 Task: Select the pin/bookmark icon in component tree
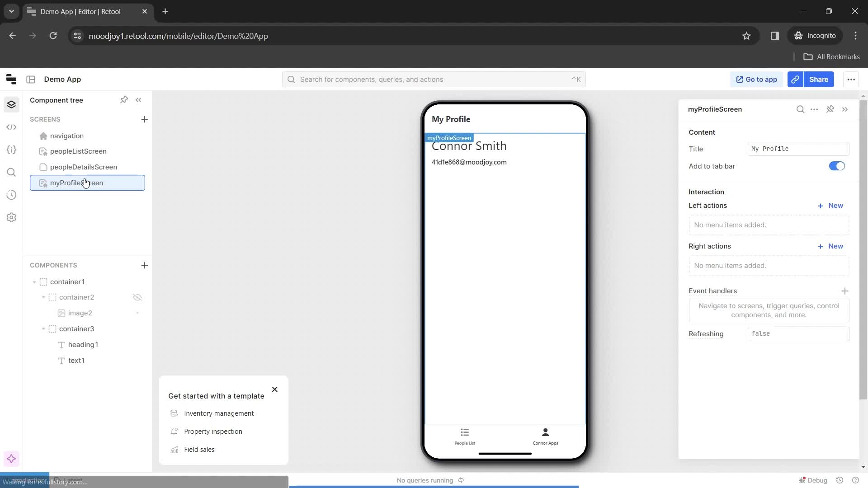124,99
